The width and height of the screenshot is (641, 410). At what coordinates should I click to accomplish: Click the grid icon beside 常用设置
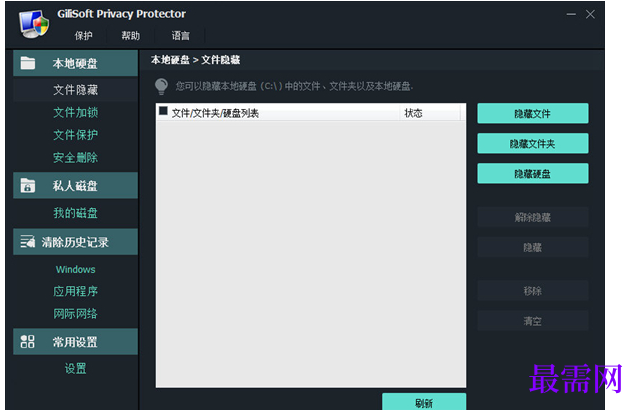click(x=28, y=341)
